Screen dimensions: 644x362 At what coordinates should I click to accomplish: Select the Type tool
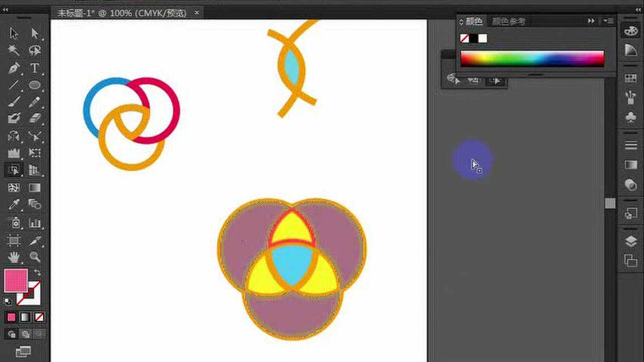point(34,68)
